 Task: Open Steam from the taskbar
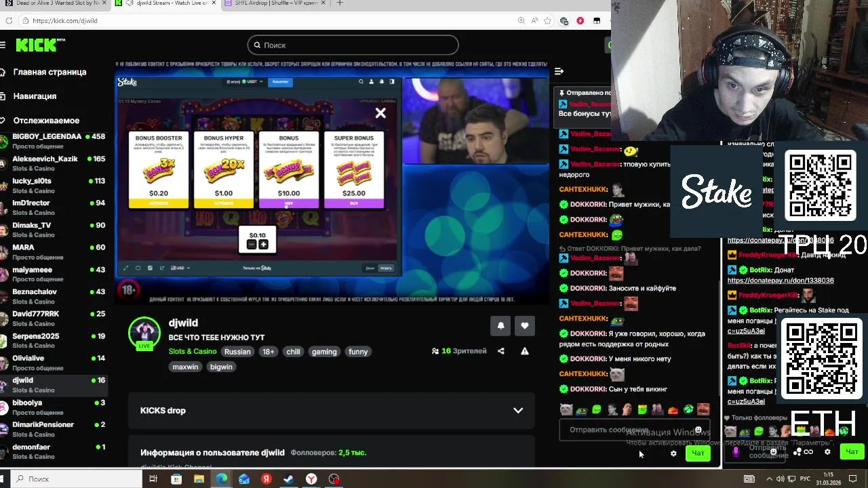[x=289, y=479]
